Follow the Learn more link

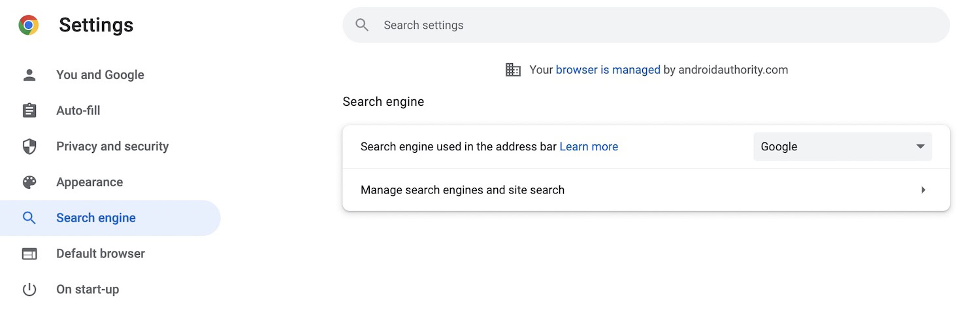pos(589,147)
